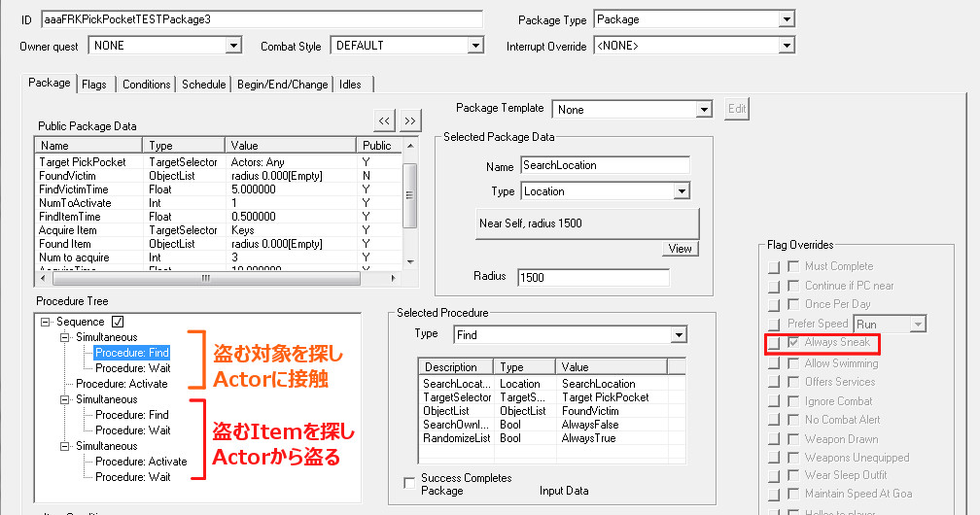Select the Num to acquire row
Screen dimensions: 980x515
point(219,257)
